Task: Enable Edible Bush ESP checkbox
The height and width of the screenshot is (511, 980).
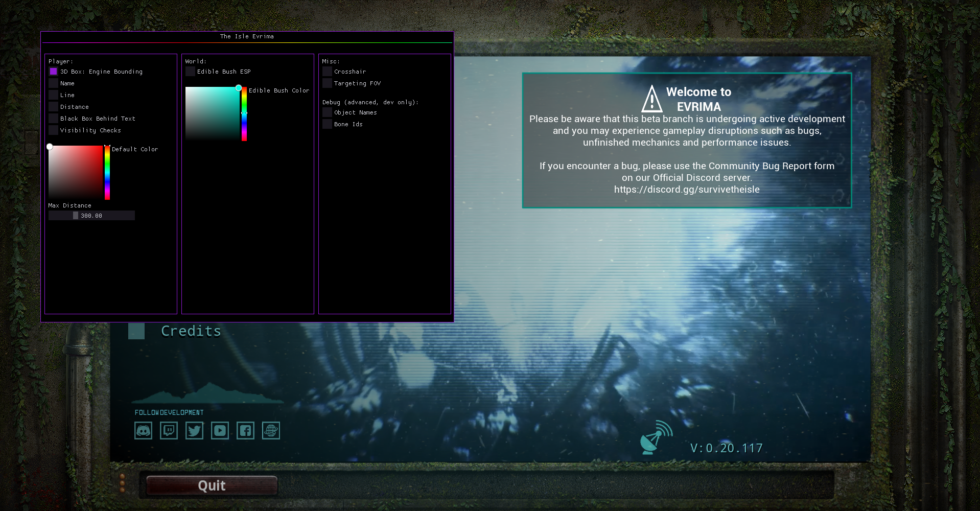Action: (190, 72)
